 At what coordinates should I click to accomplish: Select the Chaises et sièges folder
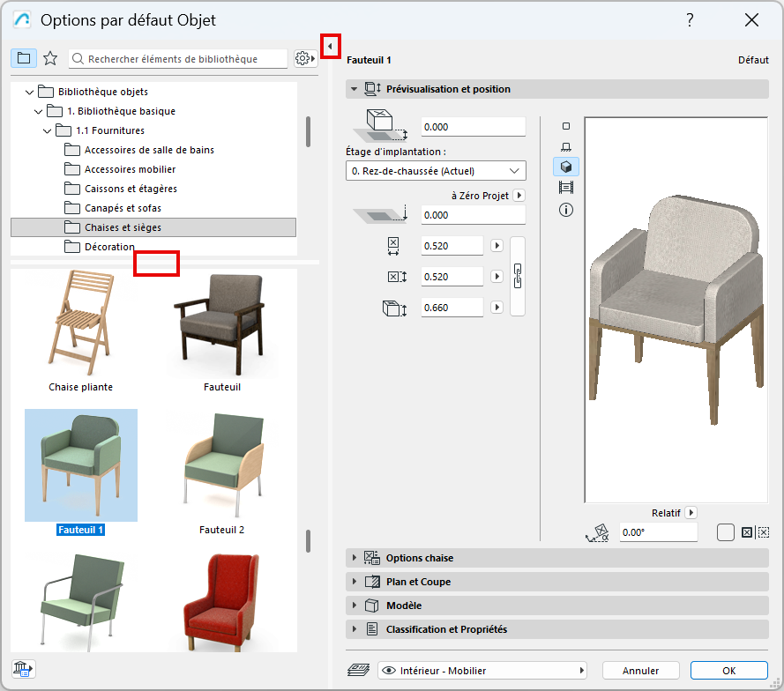(x=153, y=227)
